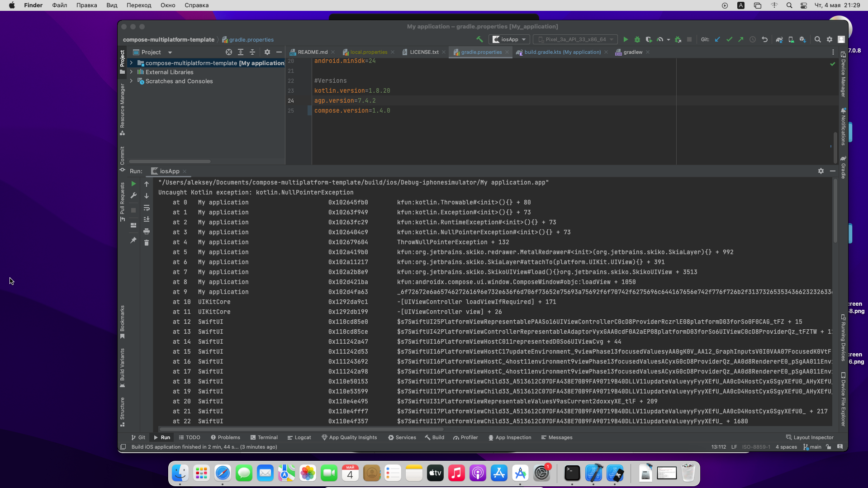This screenshot has width=868, height=488.
Task: Click the agp.version line in gradle.properties
Action: pyautogui.click(x=345, y=100)
